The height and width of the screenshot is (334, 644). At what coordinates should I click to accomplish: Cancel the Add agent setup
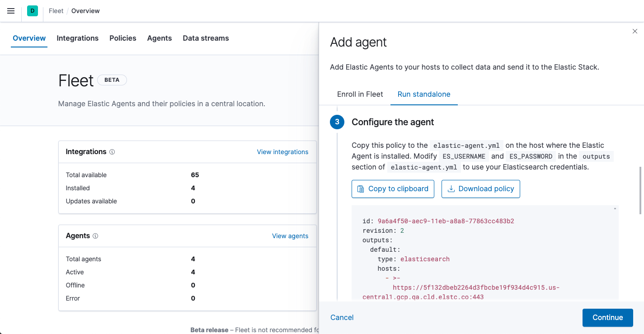coord(342,317)
